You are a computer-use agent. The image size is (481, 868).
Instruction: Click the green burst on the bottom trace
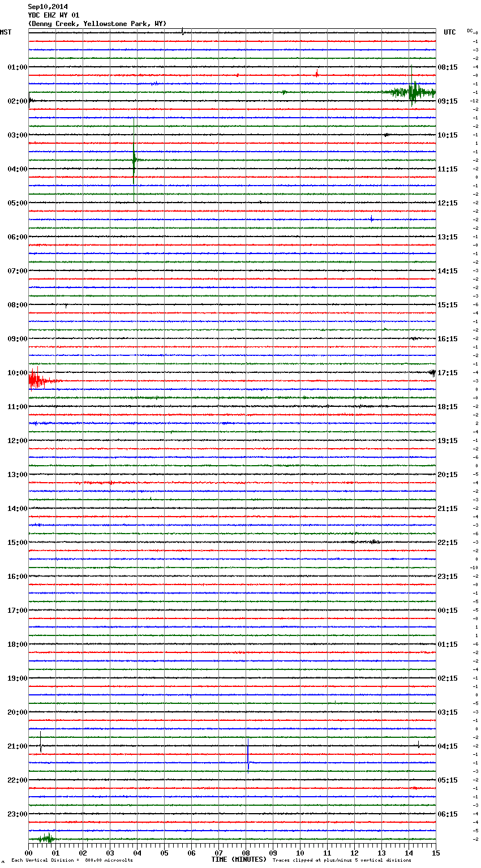pyautogui.click(x=46, y=838)
